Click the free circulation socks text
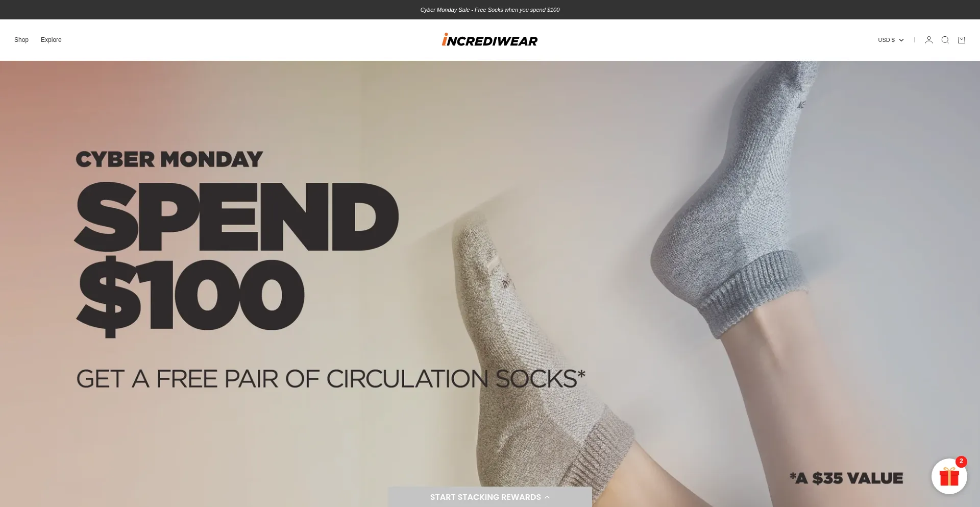The width and height of the screenshot is (980, 507). click(x=331, y=378)
